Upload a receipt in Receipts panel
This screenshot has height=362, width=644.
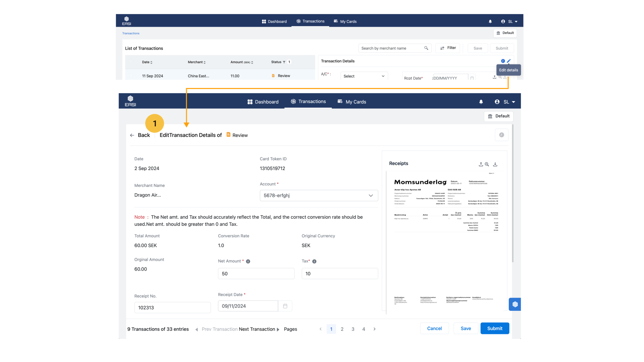[x=480, y=164]
